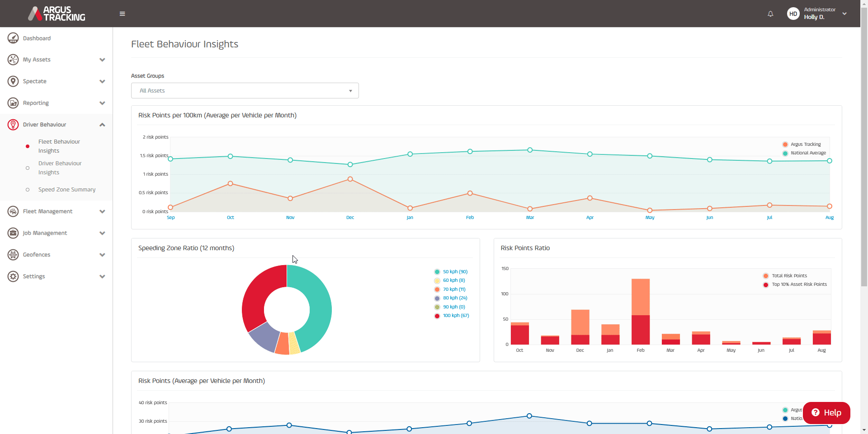
Task: Expand the My Assets chevron
Action: [x=102, y=60]
